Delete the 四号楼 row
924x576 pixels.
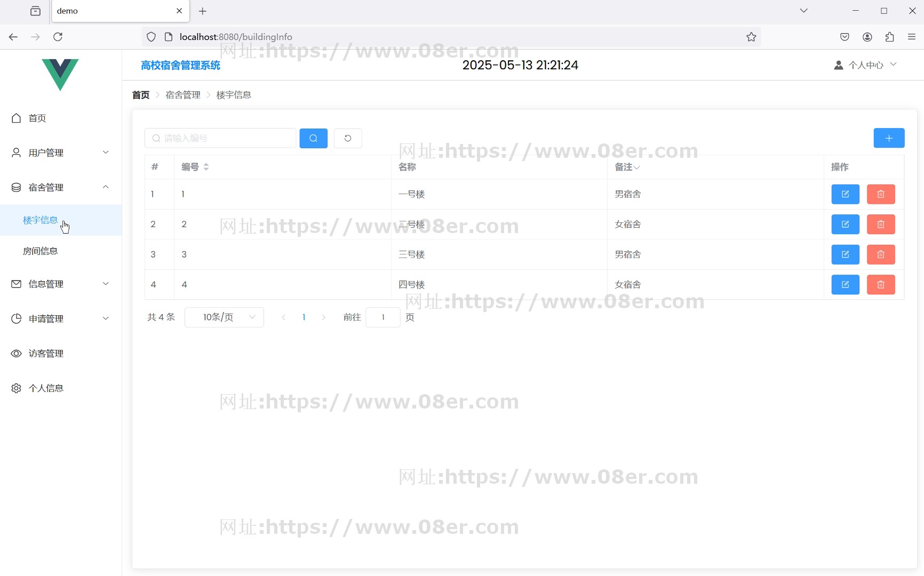click(880, 285)
